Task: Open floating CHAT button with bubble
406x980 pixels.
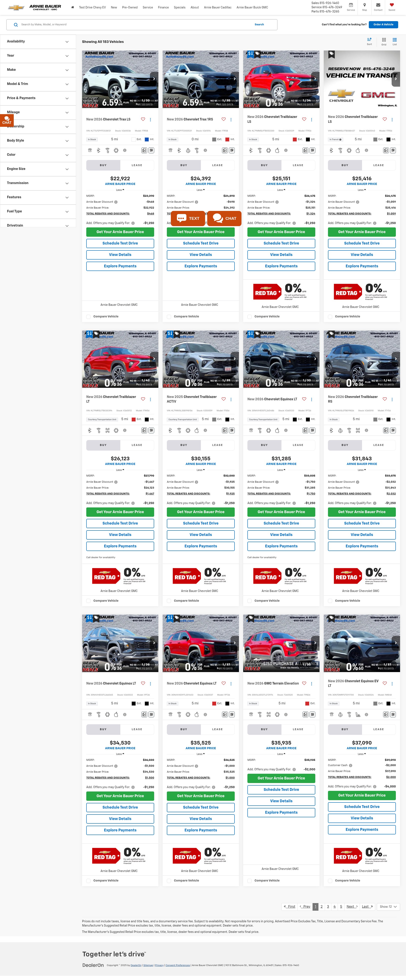Action: click(225, 218)
